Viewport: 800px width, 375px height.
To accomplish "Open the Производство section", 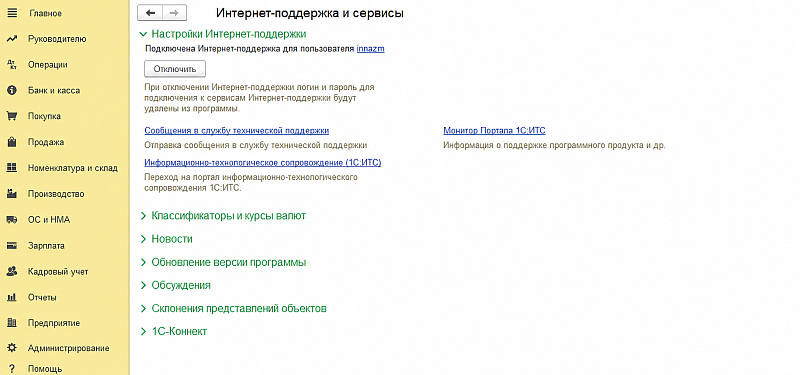I will coord(56,194).
